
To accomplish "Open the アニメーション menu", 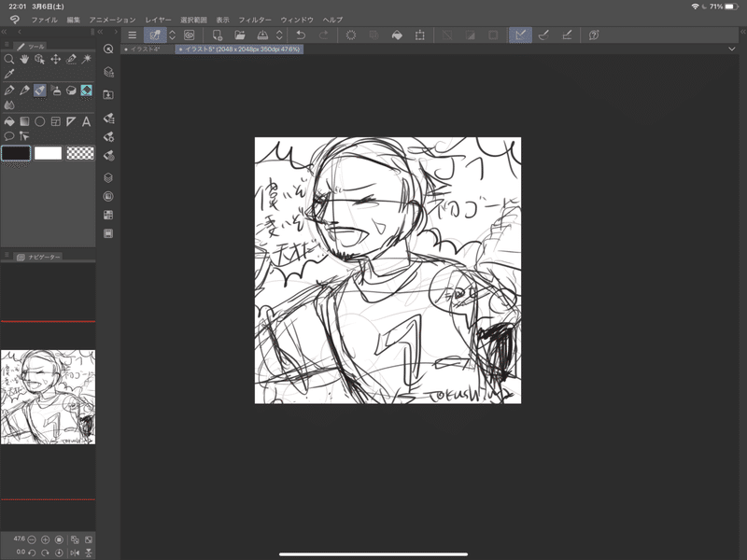I will 112,20.
